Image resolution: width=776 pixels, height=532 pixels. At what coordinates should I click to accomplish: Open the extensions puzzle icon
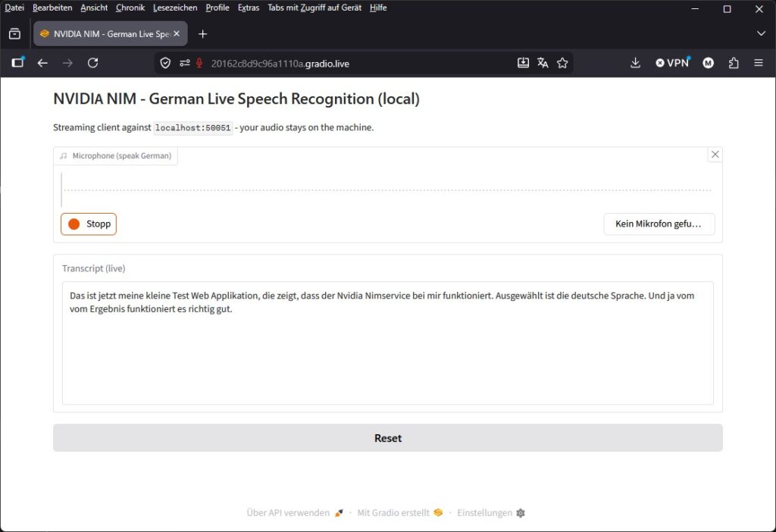(734, 63)
